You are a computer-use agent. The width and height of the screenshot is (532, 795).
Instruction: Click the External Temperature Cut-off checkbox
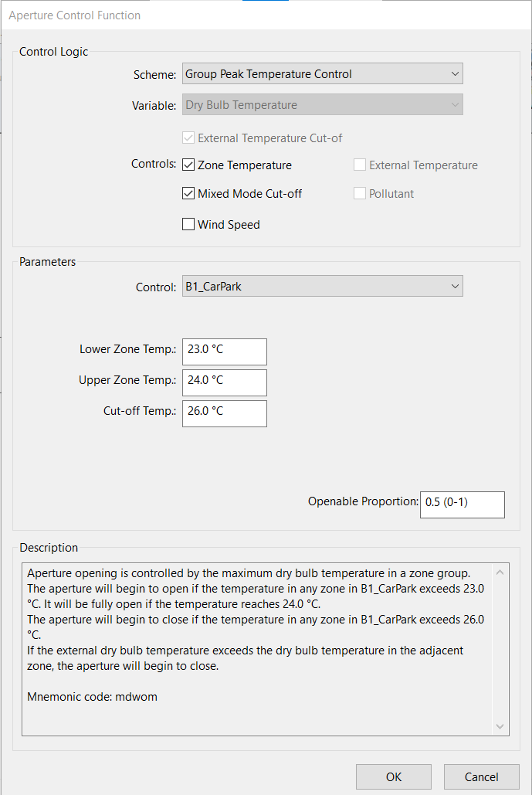188,138
